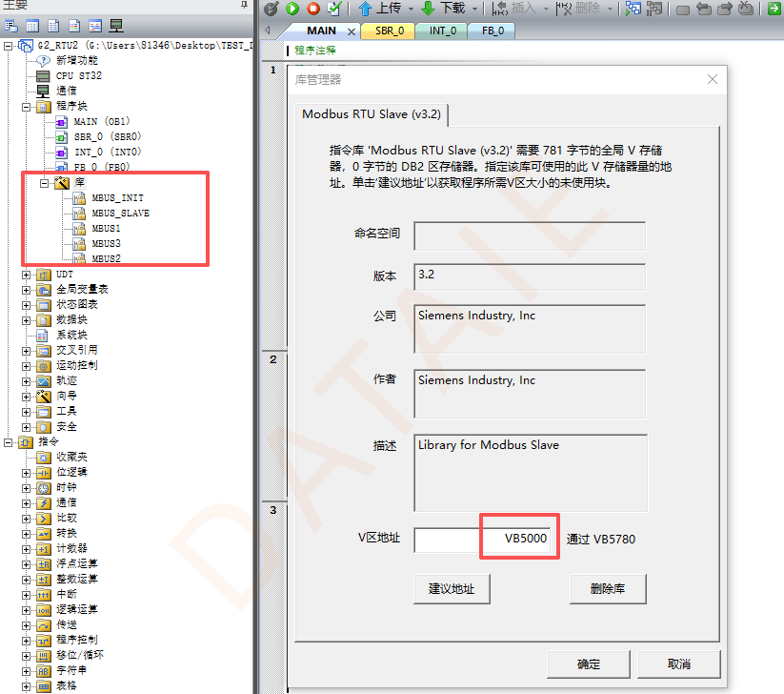Click the blue Upload arrow icon
Screen dimensions: 784x694
[366, 9]
